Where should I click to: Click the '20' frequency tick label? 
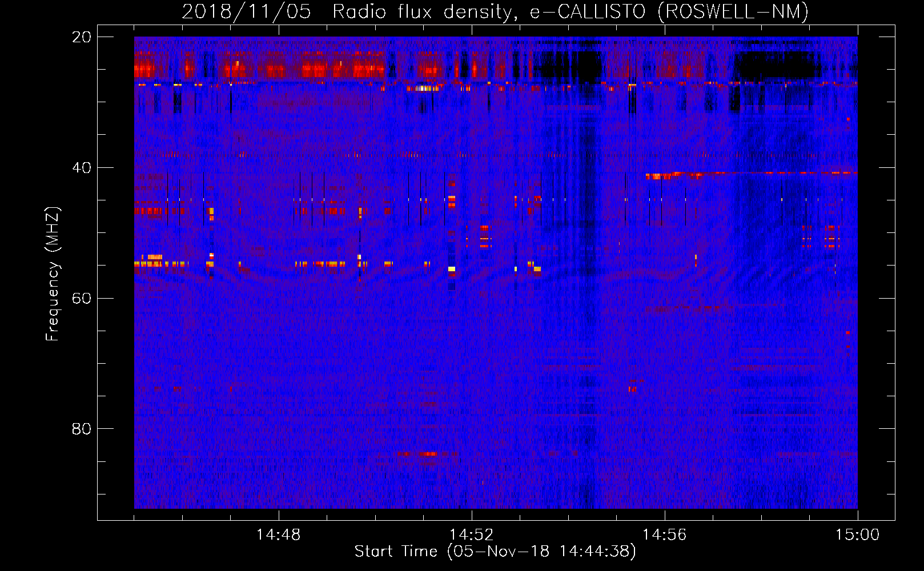pos(81,37)
